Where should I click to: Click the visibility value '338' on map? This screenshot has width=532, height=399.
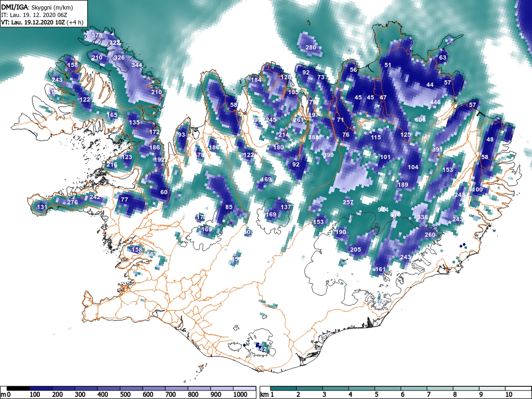point(423,217)
